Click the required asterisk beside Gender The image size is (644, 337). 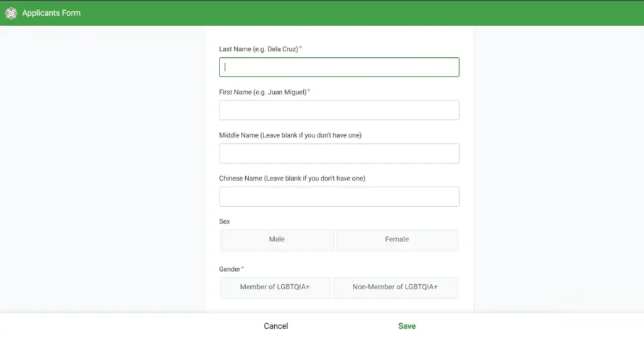coord(243,268)
